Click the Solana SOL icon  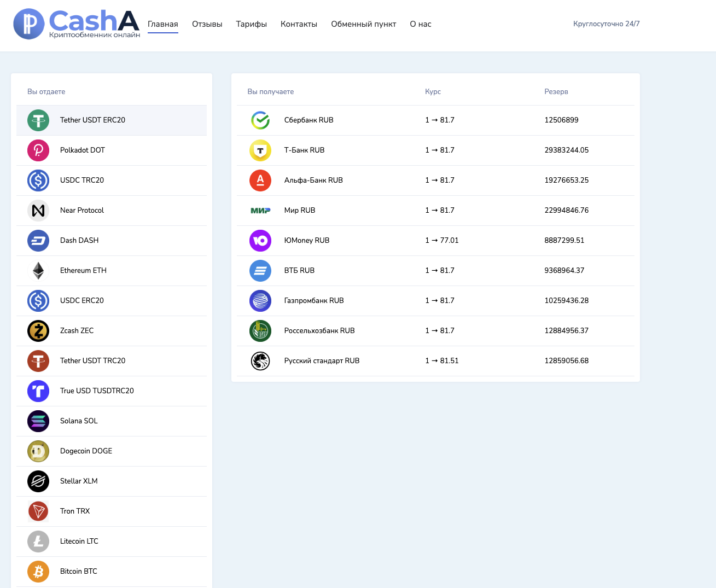coord(38,421)
